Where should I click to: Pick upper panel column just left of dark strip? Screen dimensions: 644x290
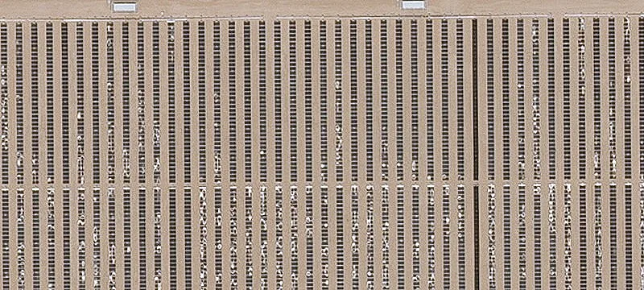pyautogui.click(x=460, y=100)
